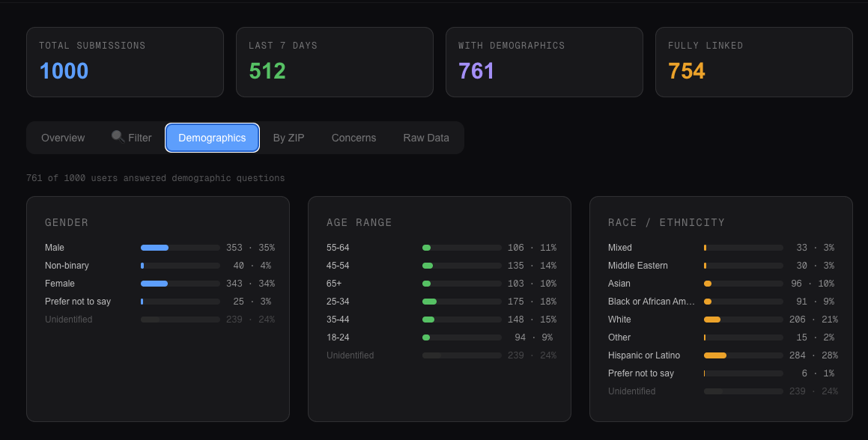868x440 pixels.
Task: Click the magnifier icon on Filter tab
Action: click(118, 136)
